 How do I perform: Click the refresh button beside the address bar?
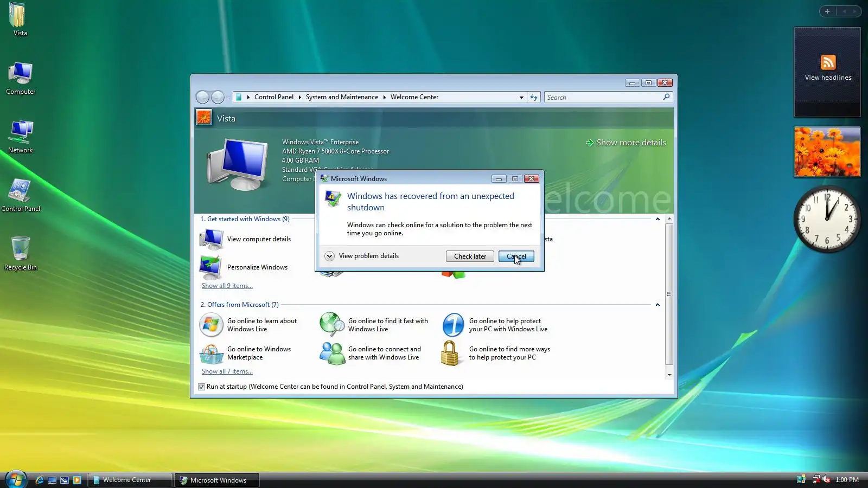click(x=534, y=97)
